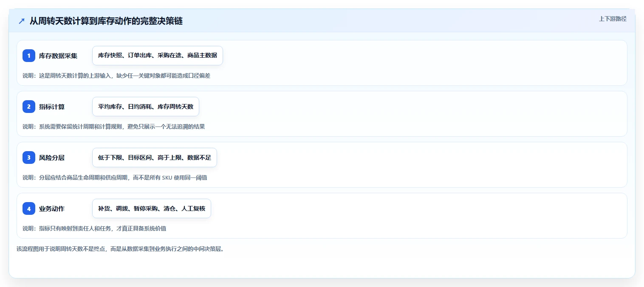This screenshot has width=644, height=287.
Task: Click the step 1 number badge
Action: click(x=29, y=56)
